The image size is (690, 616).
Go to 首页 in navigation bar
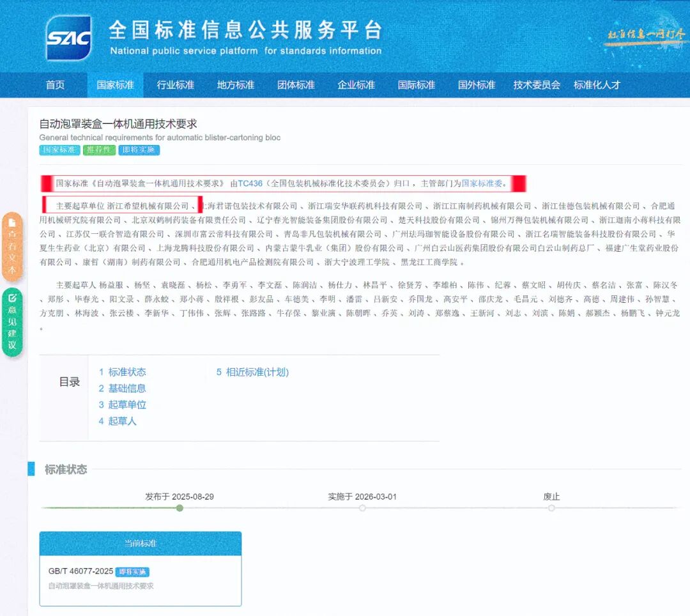[55, 85]
